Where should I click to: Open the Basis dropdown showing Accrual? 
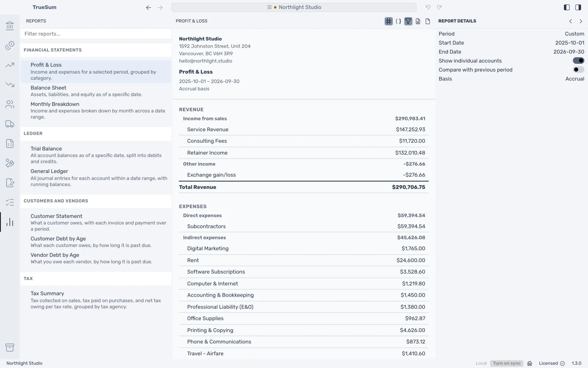575,79
